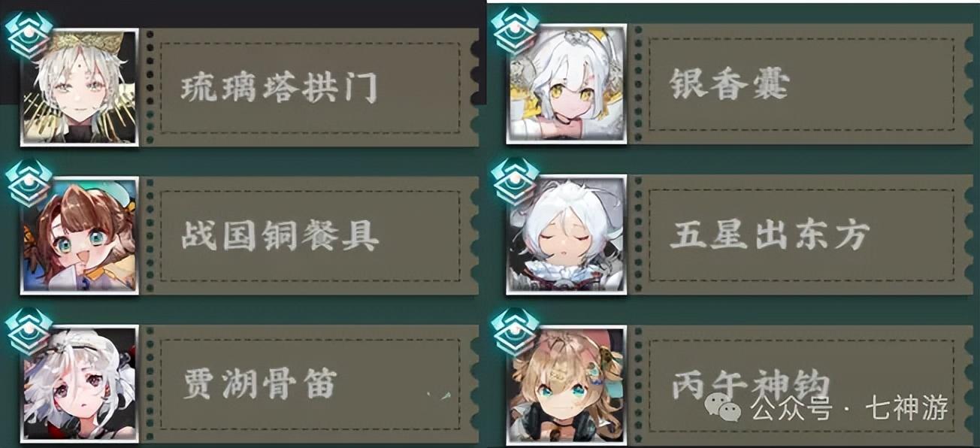Click the eye badge above 贾湖骨笛 portrait
The image size is (980, 448).
29,331
